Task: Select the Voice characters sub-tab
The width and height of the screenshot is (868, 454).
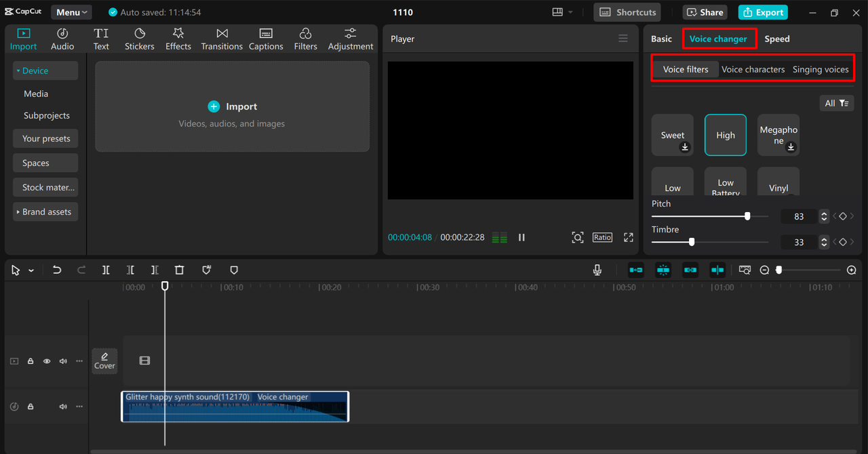Action: tap(753, 69)
